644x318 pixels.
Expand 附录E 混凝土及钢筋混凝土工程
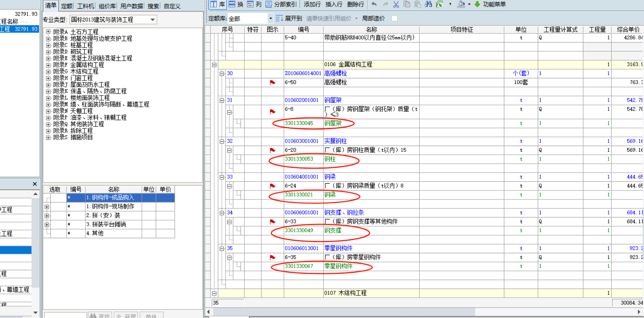(x=48, y=58)
